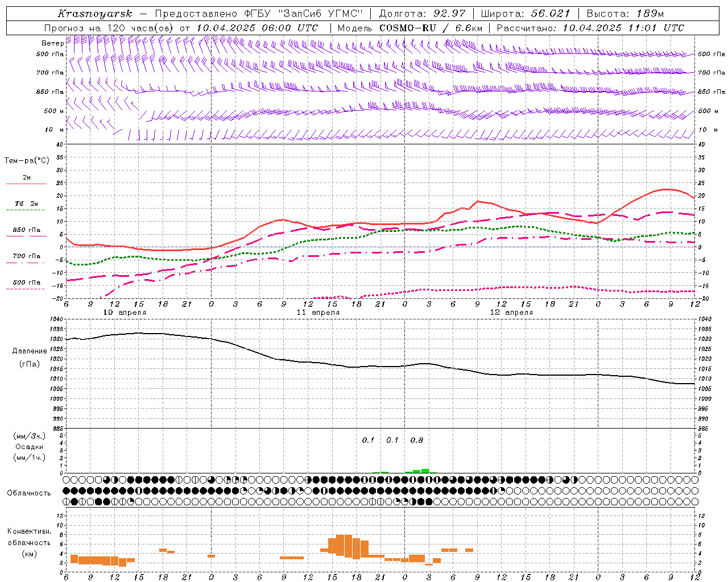The image size is (728, 582).
Task: Click the 'Высота: 189м' header text
Action: click(x=625, y=14)
